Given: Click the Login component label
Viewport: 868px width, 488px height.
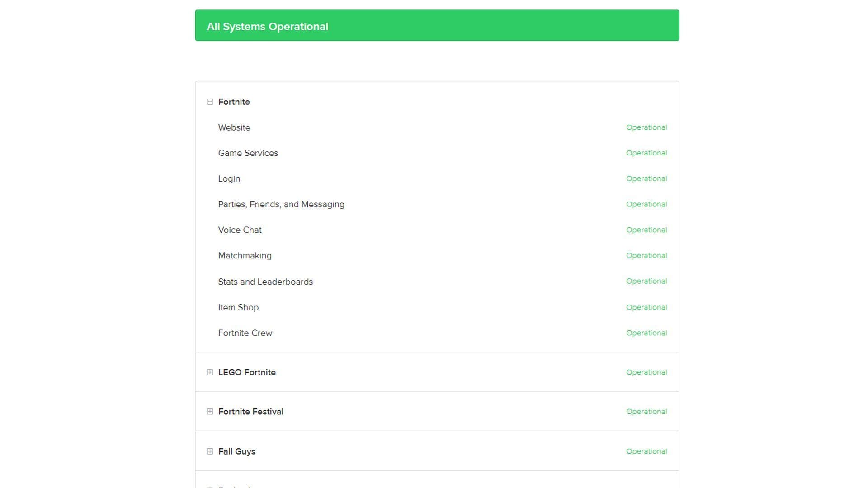Looking at the screenshot, I should tap(229, 179).
